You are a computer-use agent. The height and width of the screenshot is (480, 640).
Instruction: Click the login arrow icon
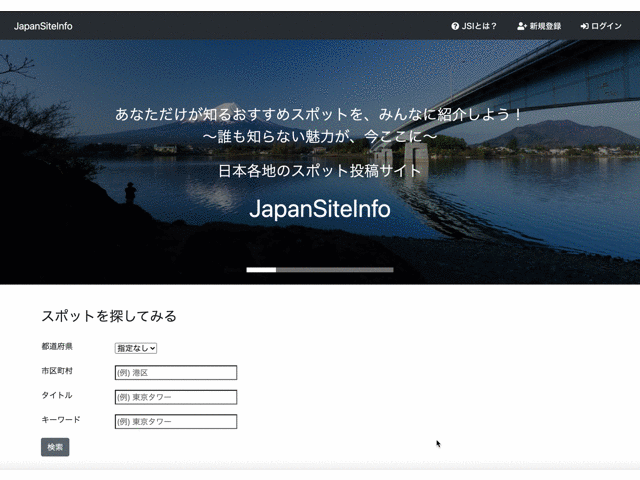click(584, 26)
